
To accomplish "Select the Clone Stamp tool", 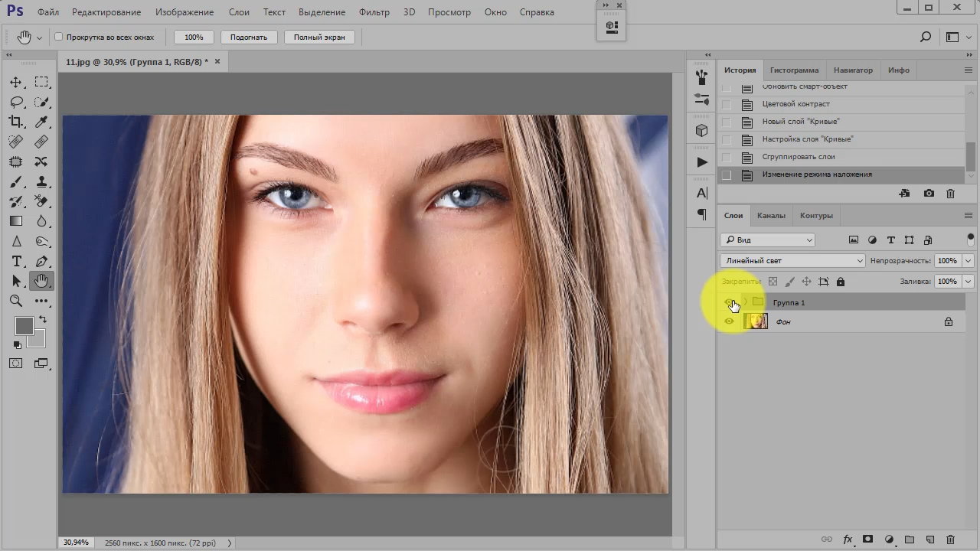I will coord(41,182).
